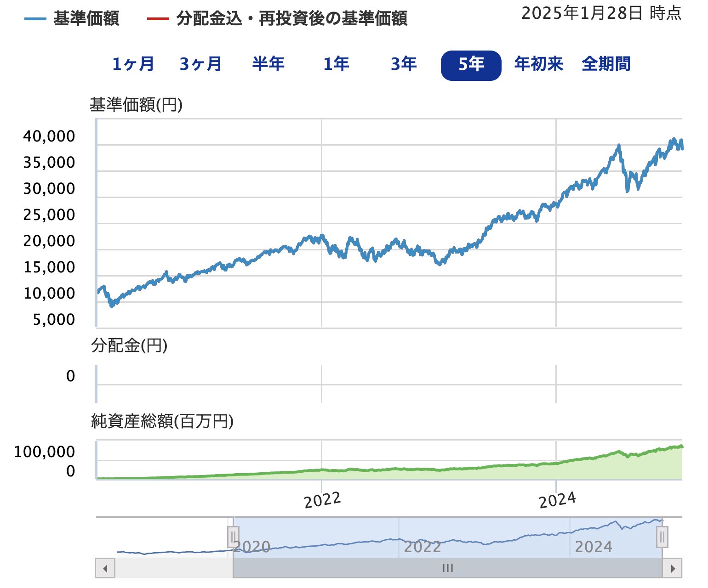This screenshot has height=588, width=708.
Task: Grab the left range handle of navigator
Action: [233, 537]
